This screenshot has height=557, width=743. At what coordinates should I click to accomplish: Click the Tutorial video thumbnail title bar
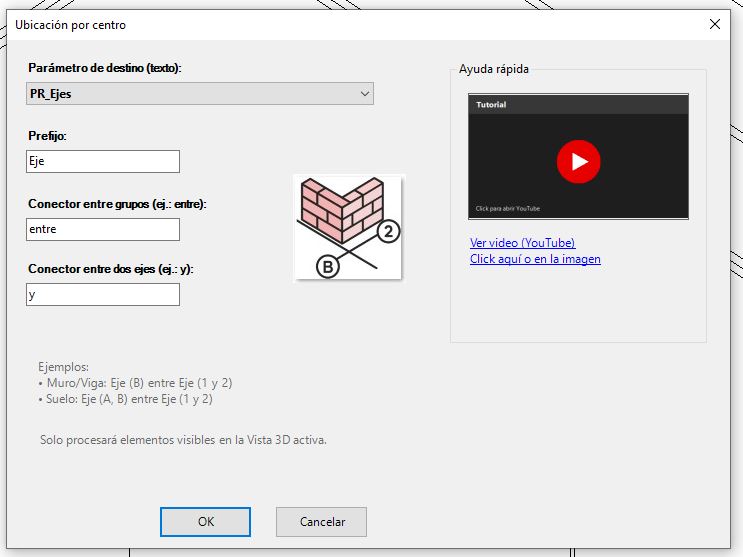578,104
